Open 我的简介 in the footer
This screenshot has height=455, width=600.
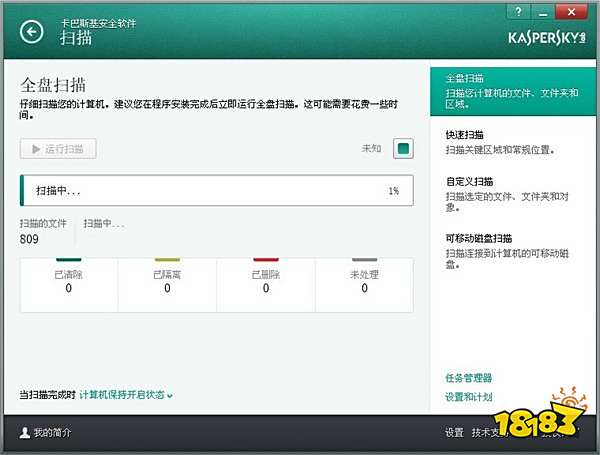click(x=52, y=433)
